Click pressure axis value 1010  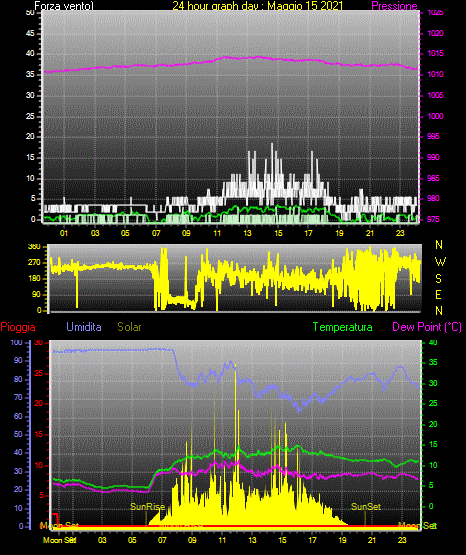435,74
